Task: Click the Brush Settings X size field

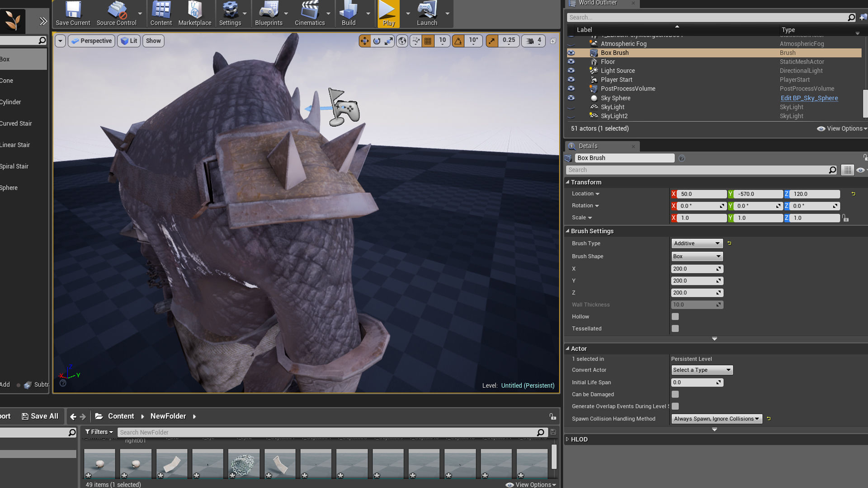Action: click(697, 269)
